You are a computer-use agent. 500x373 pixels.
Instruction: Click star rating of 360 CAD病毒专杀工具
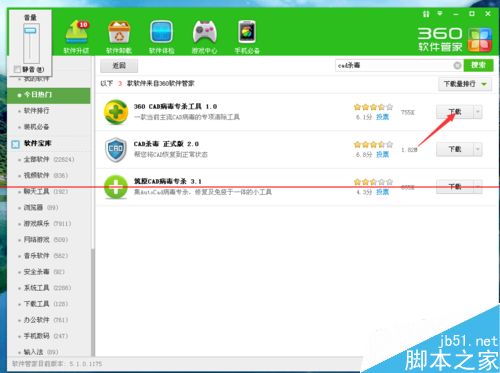373,107
